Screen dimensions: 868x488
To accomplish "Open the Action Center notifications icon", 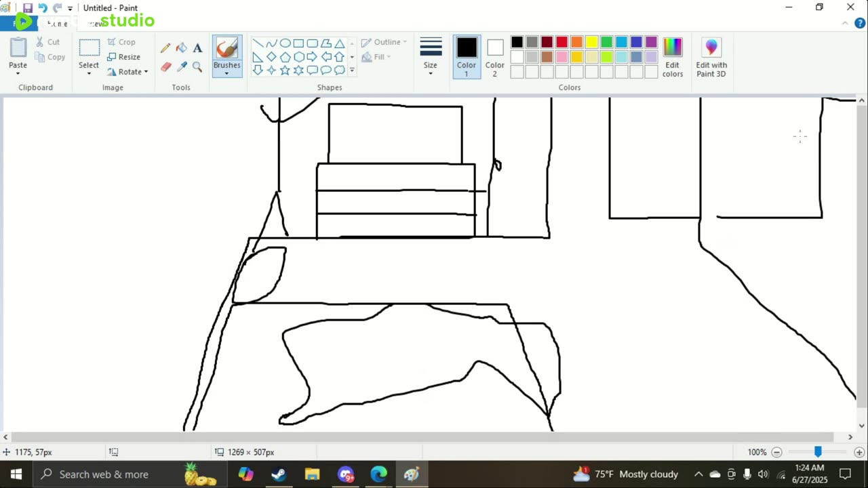I will 845,474.
